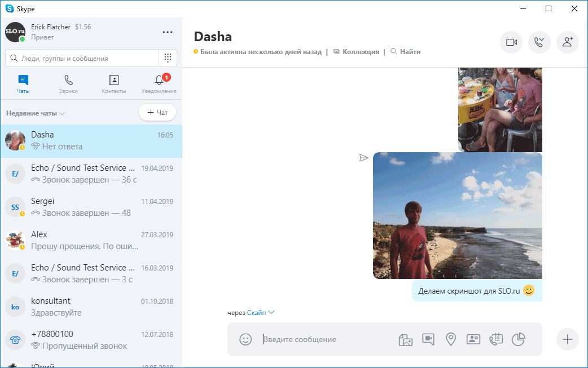Viewport: 588px width, 368px height.
Task: Share location icon in message bar
Action: click(451, 340)
